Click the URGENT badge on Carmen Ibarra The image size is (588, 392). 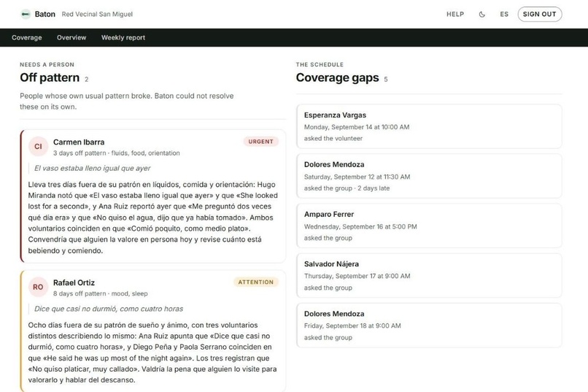pos(260,142)
